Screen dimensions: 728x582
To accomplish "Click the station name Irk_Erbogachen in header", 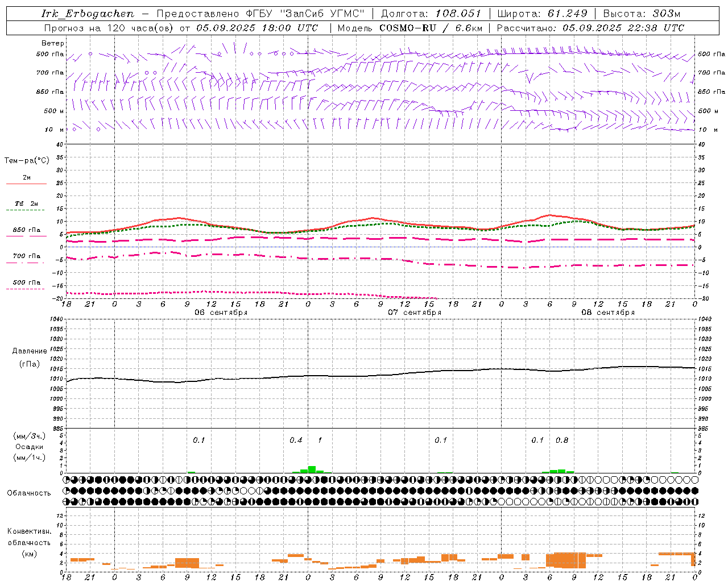I will tap(88, 14).
